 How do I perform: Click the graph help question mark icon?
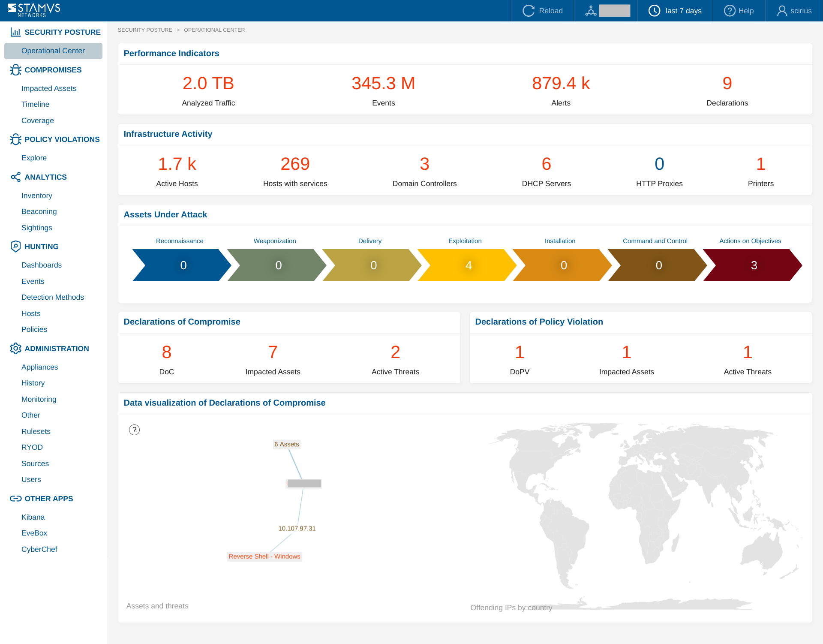pyautogui.click(x=134, y=430)
